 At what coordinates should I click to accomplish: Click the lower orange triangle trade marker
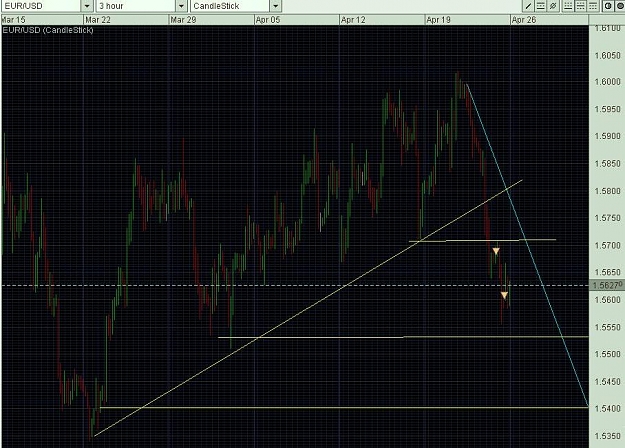(x=504, y=295)
